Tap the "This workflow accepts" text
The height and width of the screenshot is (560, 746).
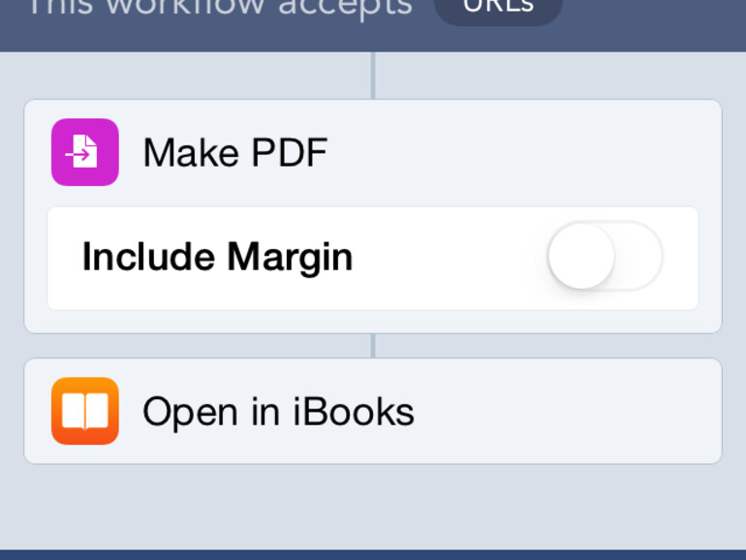pyautogui.click(x=218, y=8)
